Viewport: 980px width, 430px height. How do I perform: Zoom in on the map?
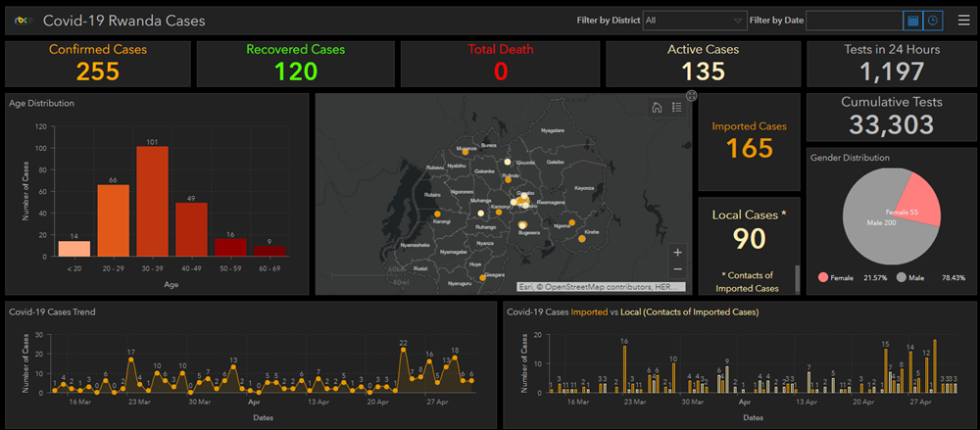click(x=678, y=253)
